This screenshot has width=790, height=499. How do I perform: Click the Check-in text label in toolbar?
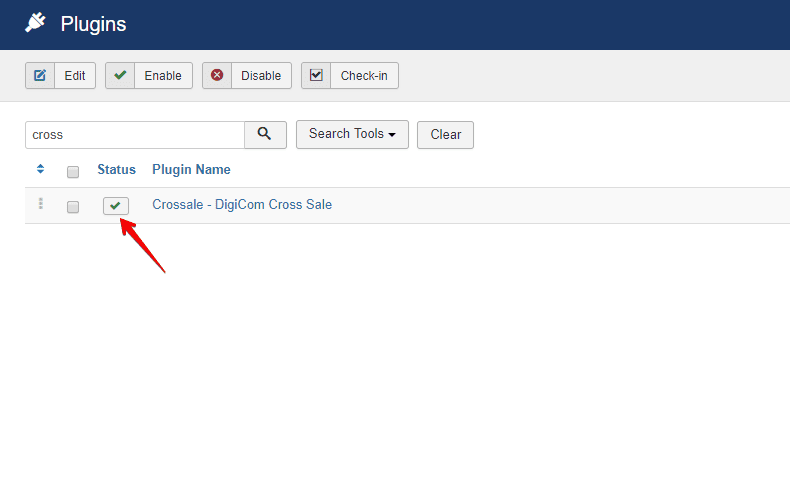(x=364, y=76)
